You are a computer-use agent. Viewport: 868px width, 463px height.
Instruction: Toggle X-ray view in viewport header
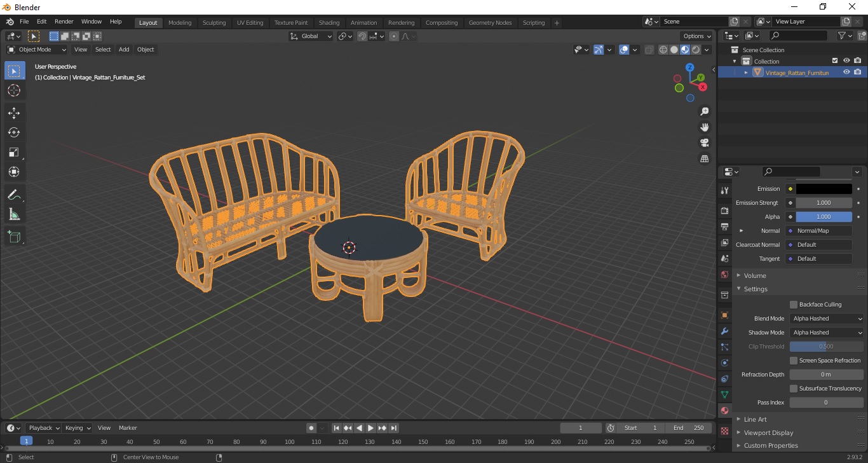pyautogui.click(x=649, y=50)
